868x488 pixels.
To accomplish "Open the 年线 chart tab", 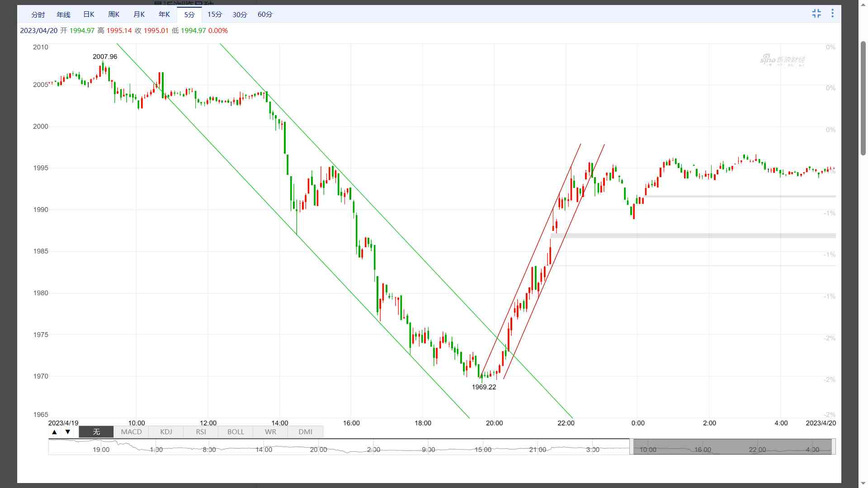I will (x=63, y=14).
